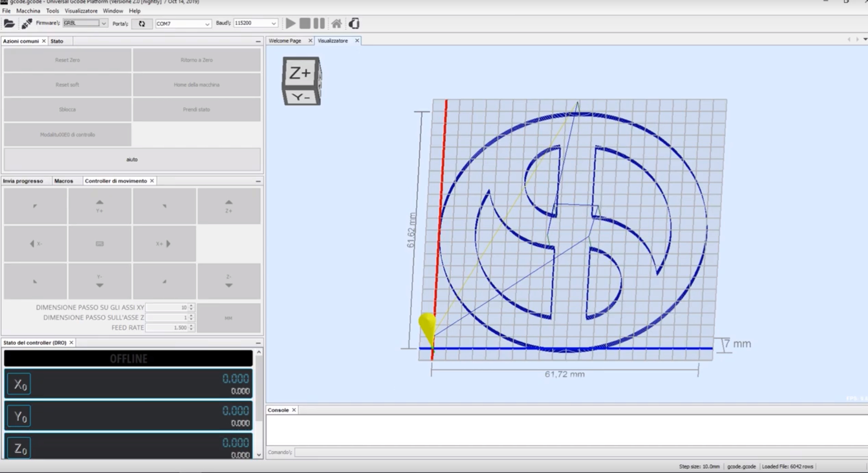The height and width of the screenshot is (473, 868).
Task: Adjust the Feed Rate stepper
Action: 191,328
